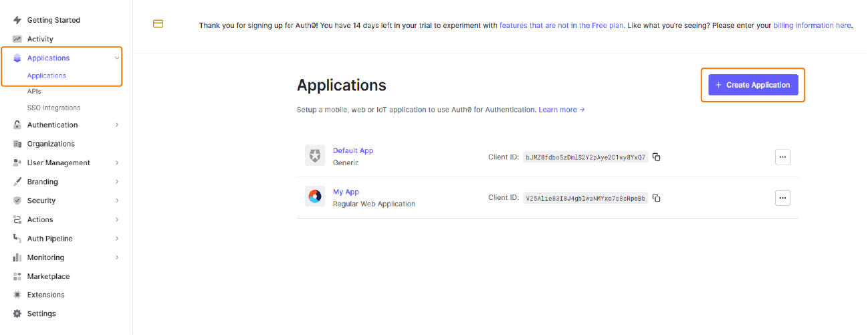Expand the Branding section chevron
This screenshot has height=335, width=868.
click(117, 182)
